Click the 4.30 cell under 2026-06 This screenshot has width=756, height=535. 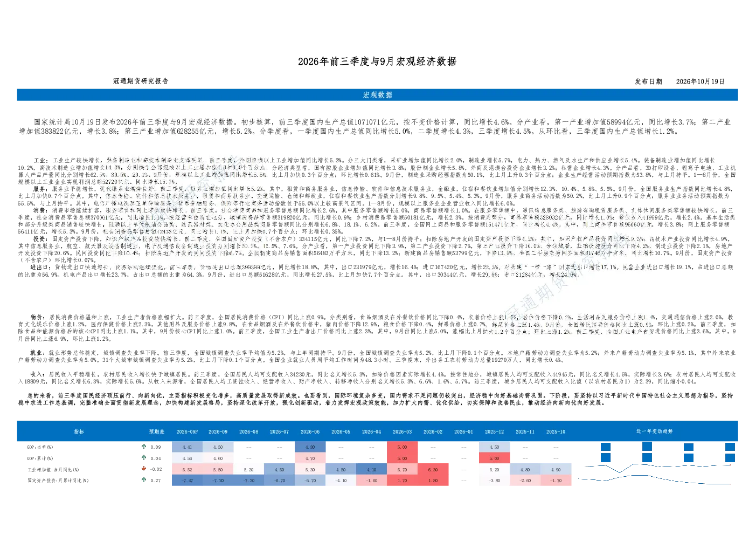[x=310, y=447]
